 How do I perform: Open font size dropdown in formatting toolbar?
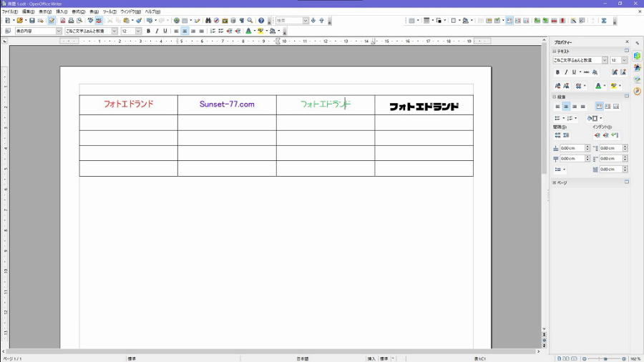[x=138, y=31]
